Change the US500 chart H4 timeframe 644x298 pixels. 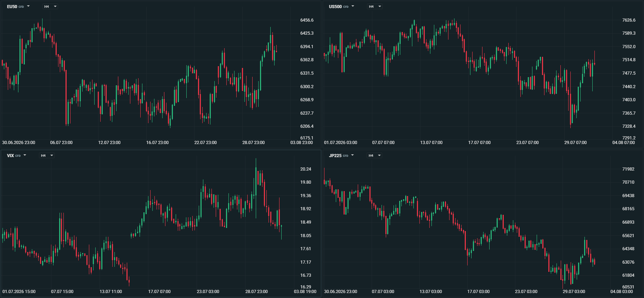[x=375, y=6]
